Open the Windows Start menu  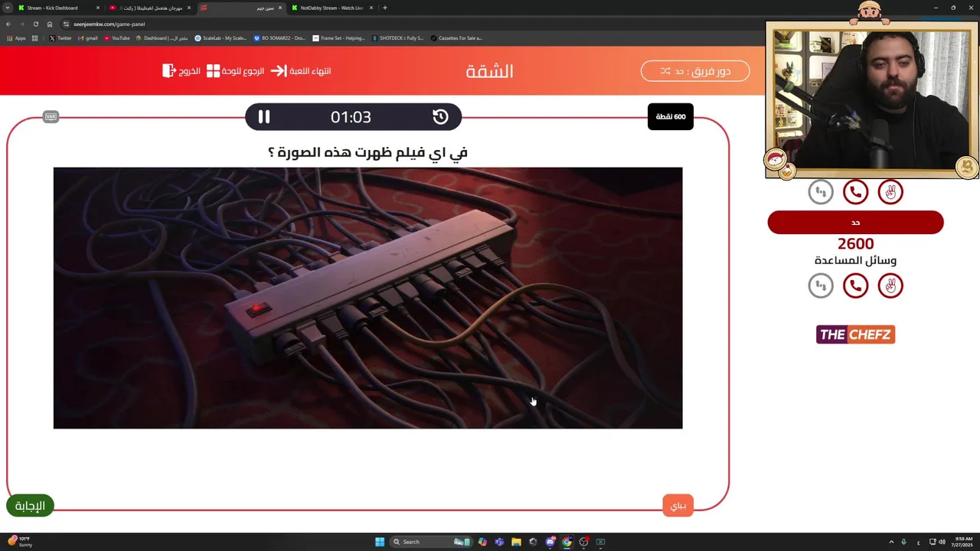pos(380,542)
